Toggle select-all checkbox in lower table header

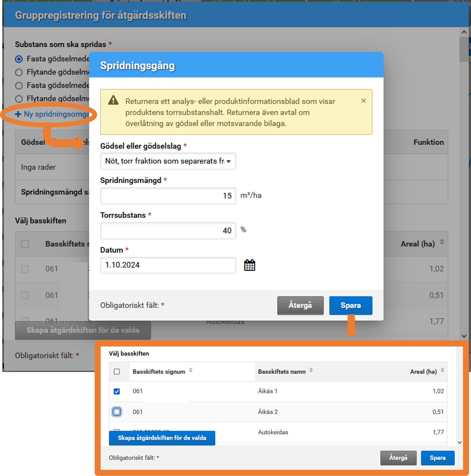coord(117,372)
